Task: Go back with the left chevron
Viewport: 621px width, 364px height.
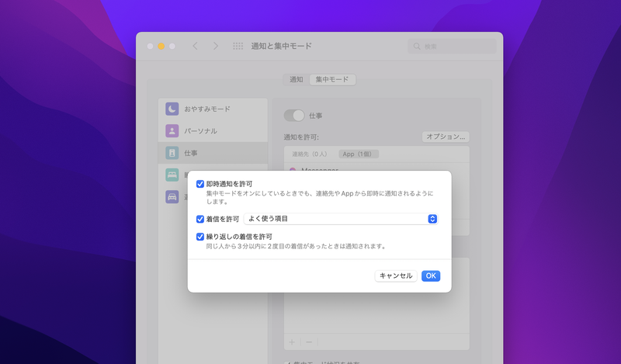Action: tap(196, 46)
